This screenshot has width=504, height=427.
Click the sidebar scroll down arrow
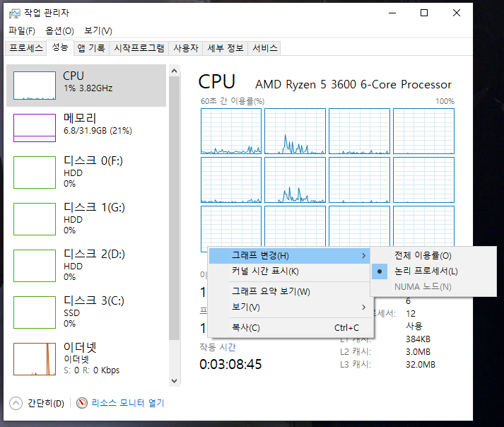[174, 381]
